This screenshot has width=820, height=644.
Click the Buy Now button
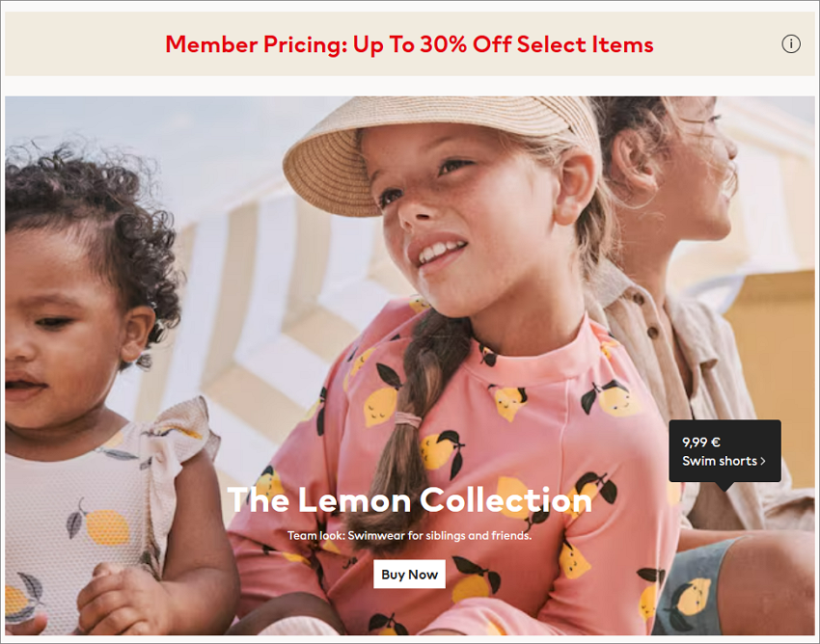pyautogui.click(x=409, y=574)
